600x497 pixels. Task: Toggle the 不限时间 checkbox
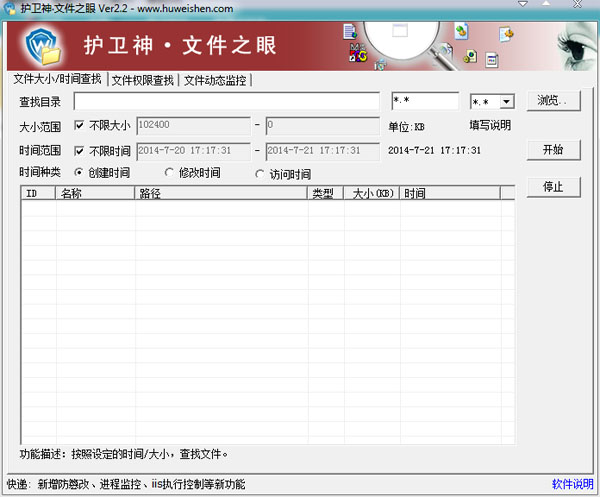[x=79, y=151]
